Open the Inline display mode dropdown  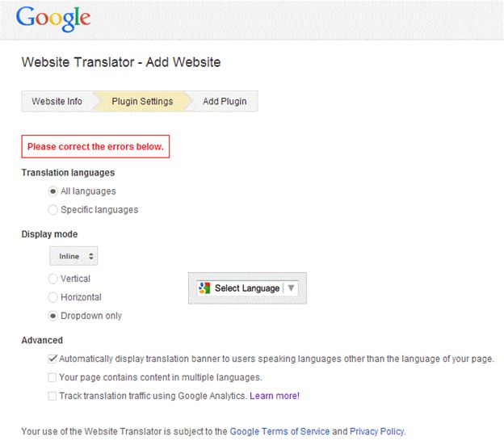click(73, 256)
